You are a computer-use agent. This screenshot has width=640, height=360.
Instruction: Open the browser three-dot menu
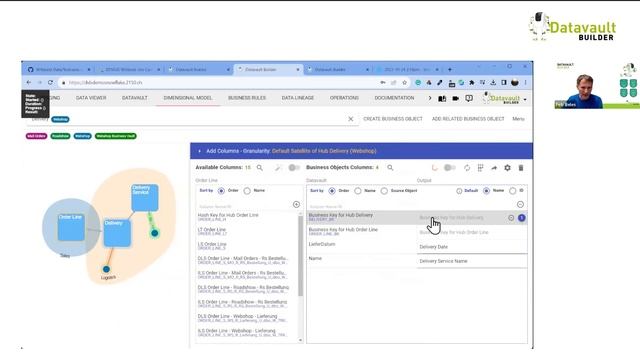click(525, 82)
